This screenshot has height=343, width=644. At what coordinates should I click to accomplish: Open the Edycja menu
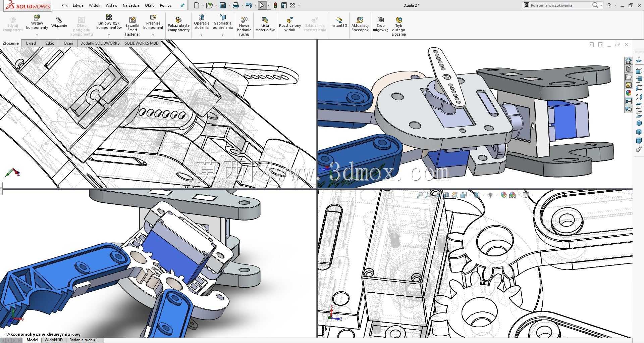[x=78, y=5]
